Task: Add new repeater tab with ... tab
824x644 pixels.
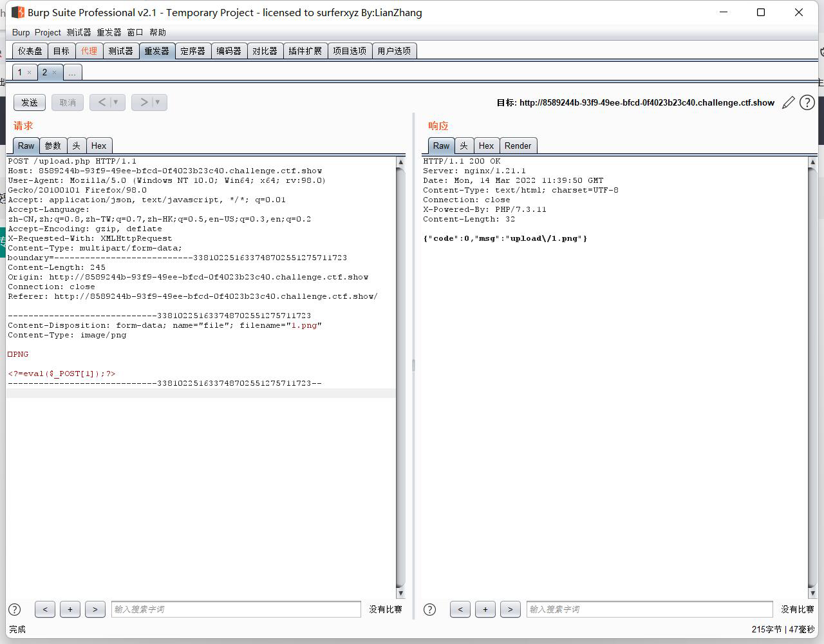Action: click(72, 72)
